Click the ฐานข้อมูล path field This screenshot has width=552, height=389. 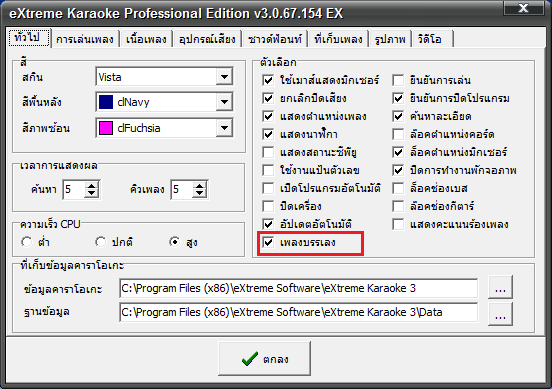pos(299,312)
